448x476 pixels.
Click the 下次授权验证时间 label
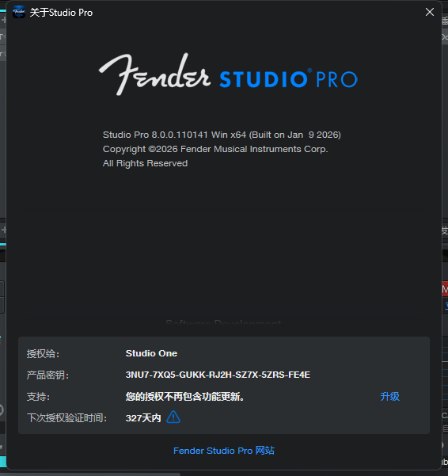pyautogui.click(x=66, y=418)
